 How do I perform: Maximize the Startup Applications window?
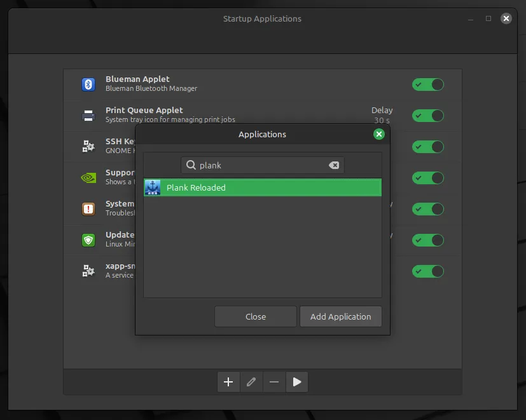tap(488, 18)
